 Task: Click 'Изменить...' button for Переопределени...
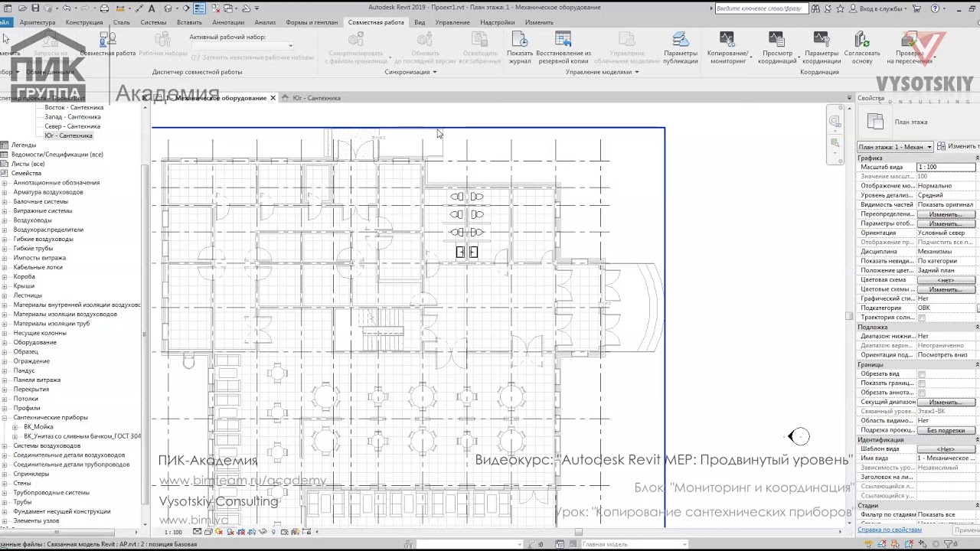[x=946, y=214]
